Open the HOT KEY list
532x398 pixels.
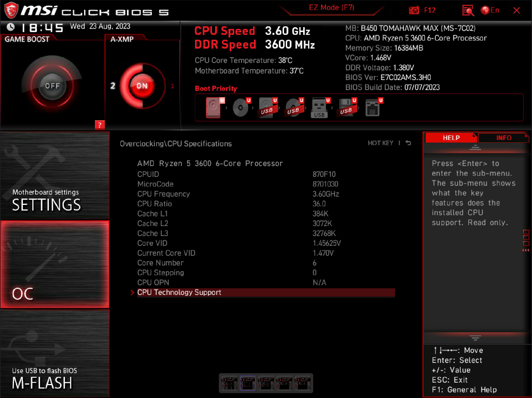click(380, 143)
